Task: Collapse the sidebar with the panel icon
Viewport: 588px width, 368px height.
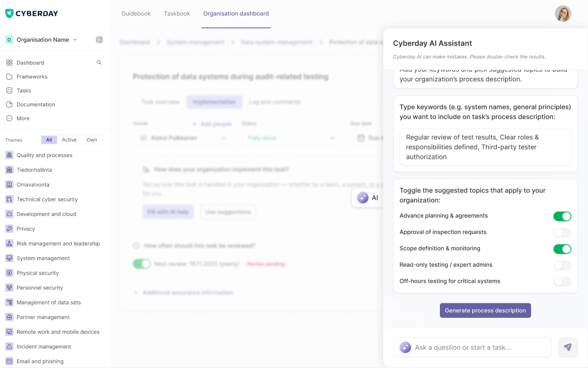Action: 99,40
